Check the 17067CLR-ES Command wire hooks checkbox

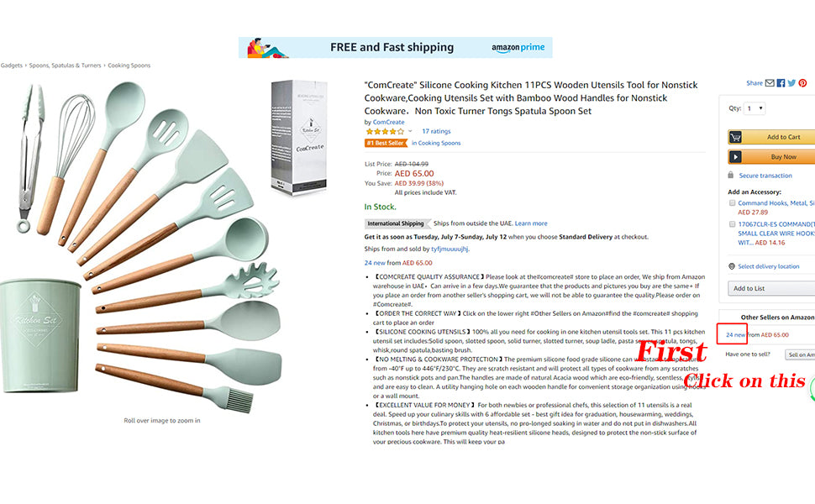point(732,224)
